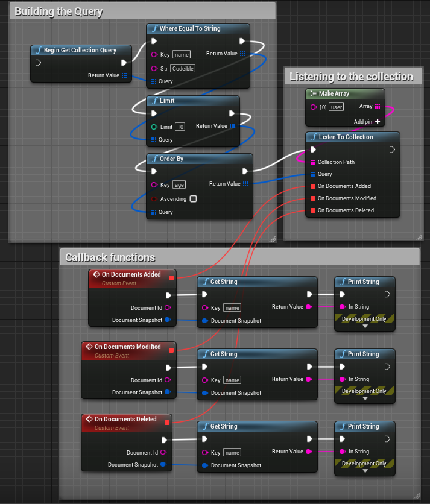Select the 'Building the Query' comment header
The width and height of the screenshot is (430, 504).
pyautogui.click(x=142, y=11)
